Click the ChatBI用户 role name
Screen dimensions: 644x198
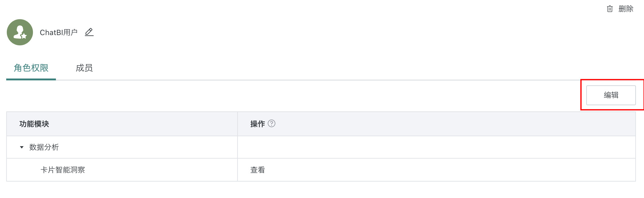tap(59, 32)
